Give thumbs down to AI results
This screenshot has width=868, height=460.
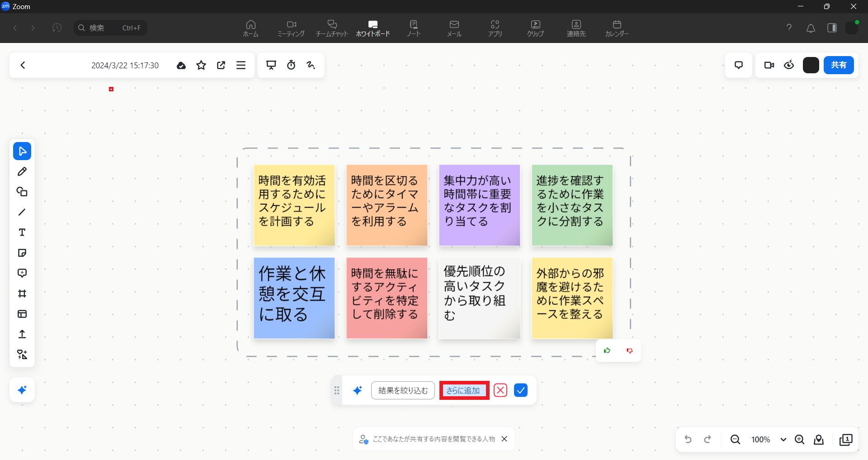(629, 351)
